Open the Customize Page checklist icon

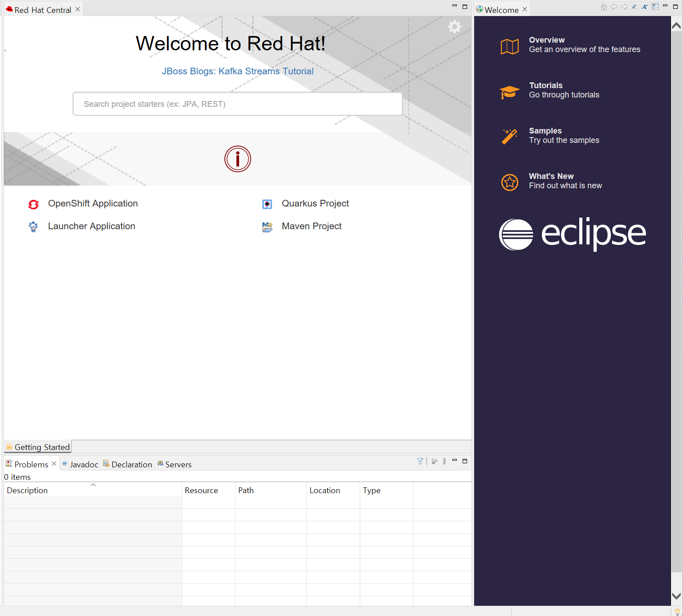(655, 7)
